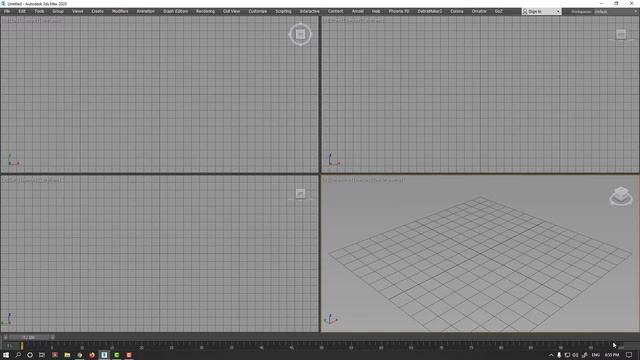Open Windows notification center

coord(629,355)
